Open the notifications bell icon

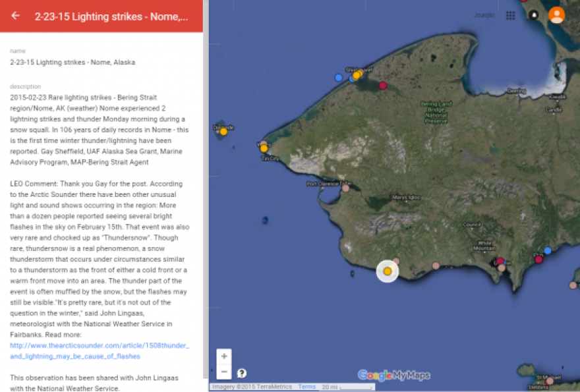click(534, 15)
